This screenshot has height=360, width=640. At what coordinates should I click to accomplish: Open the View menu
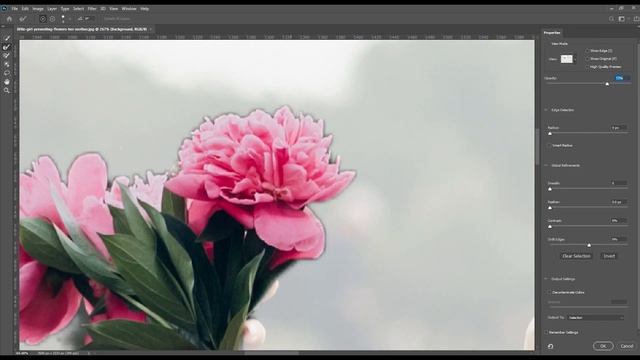point(114,9)
